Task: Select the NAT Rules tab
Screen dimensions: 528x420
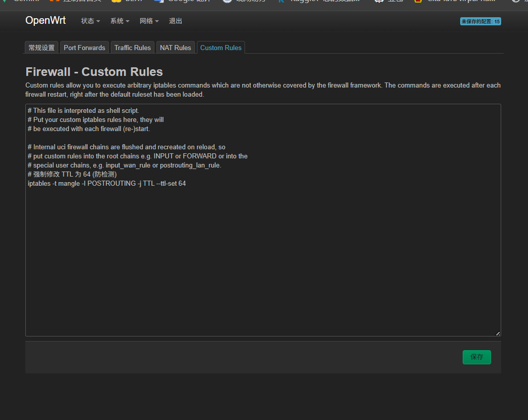Action: pyautogui.click(x=175, y=48)
